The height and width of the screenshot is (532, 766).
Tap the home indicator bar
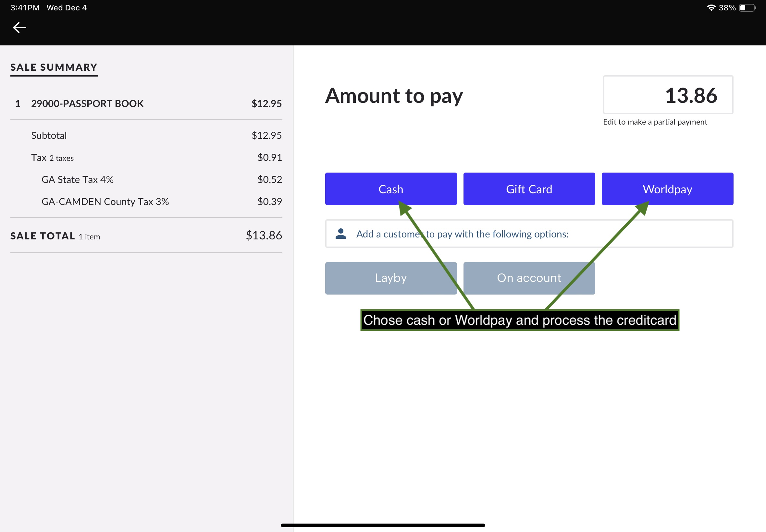(x=383, y=525)
